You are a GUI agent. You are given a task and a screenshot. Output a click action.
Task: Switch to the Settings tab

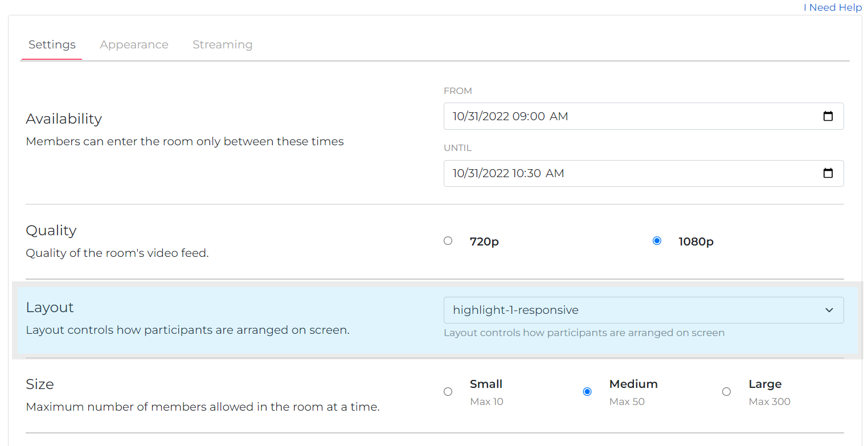[x=52, y=44]
